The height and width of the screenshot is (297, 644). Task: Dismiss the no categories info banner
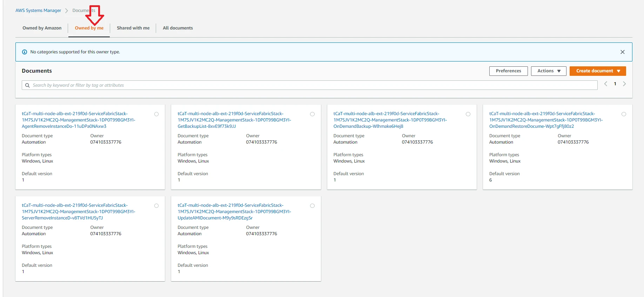pyautogui.click(x=622, y=52)
